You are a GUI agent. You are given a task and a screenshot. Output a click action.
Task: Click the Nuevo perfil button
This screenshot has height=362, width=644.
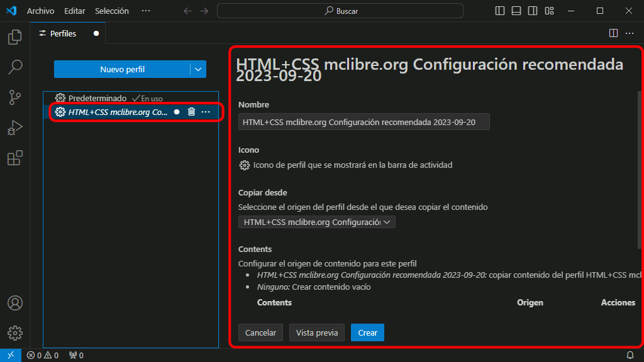tap(122, 69)
